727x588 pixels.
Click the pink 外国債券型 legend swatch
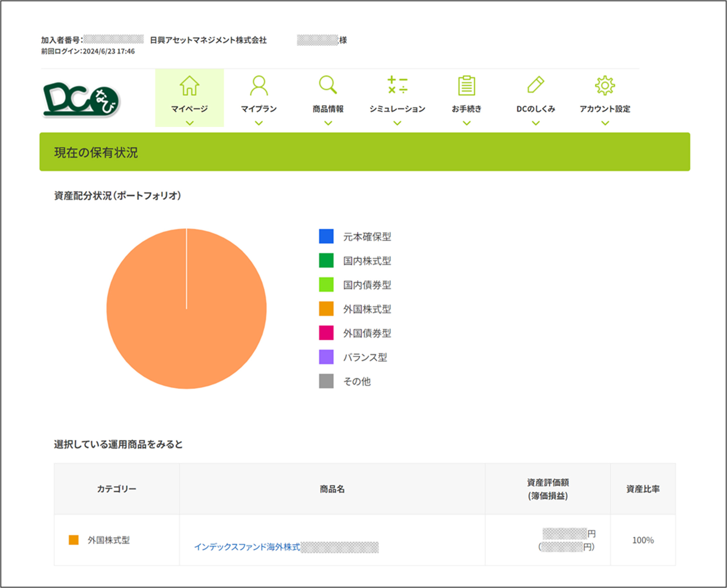tap(326, 332)
